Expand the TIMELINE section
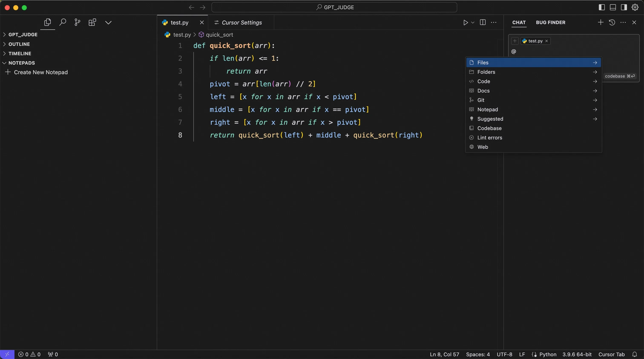The width and height of the screenshot is (644, 359). click(x=20, y=54)
